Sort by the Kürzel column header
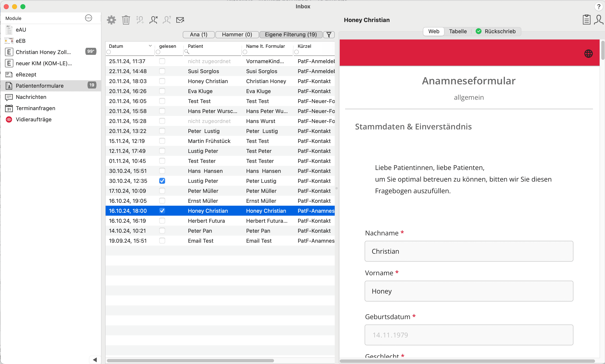The image size is (605, 364). tap(304, 46)
